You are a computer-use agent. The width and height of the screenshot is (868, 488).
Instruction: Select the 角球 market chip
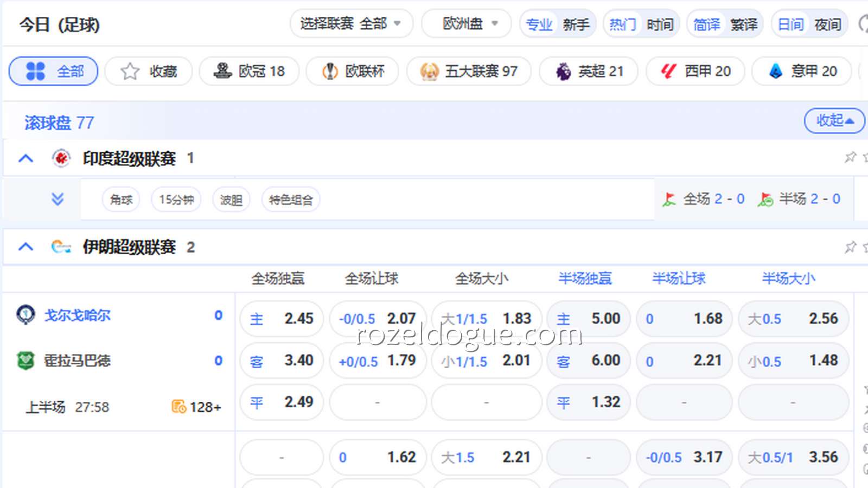[x=121, y=200]
